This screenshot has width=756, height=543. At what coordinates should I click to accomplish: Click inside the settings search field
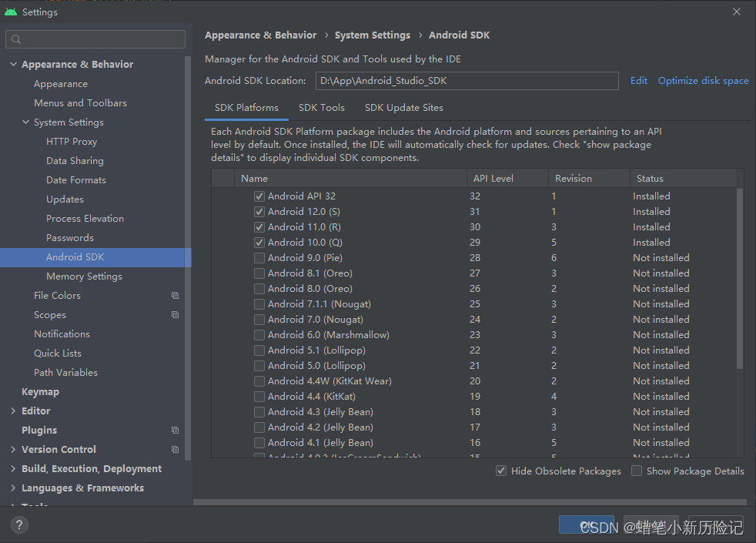coord(95,39)
